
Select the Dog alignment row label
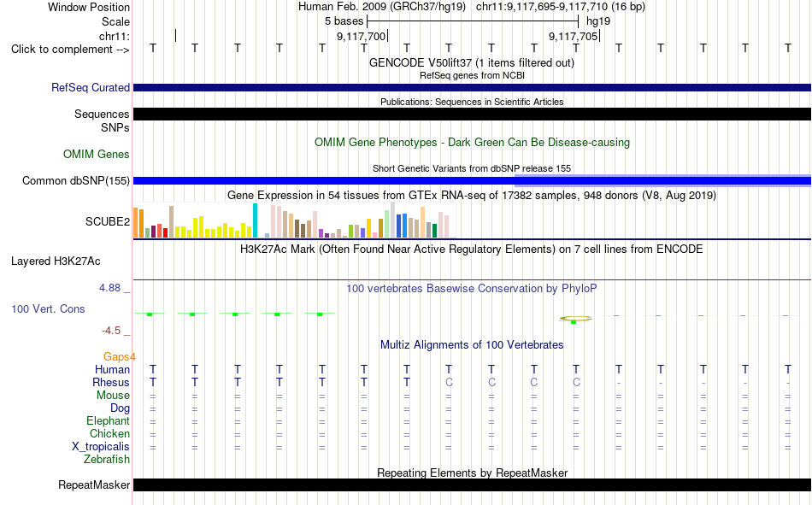(x=120, y=408)
